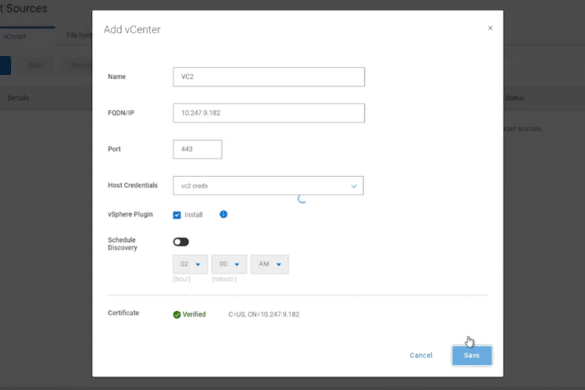Click the certificate text C=US, CN=10.247.9.182
The image size is (585, 390).
pyautogui.click(x=264, y=314)
